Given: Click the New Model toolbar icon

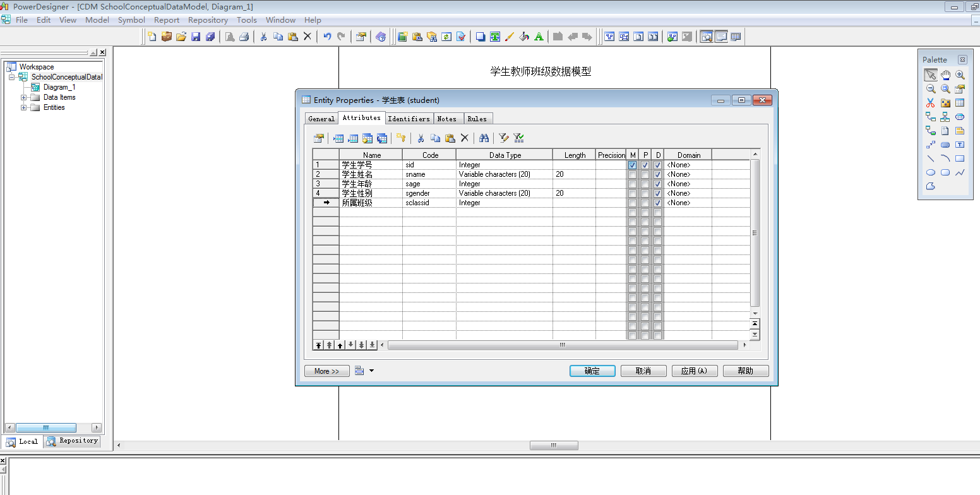Looking at the screenshot, I should pos(152,37).
